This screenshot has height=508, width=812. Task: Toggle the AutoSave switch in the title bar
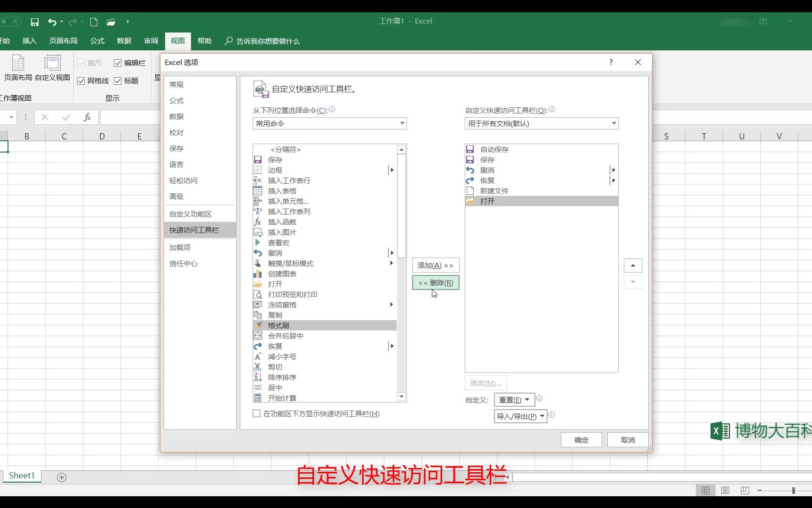pyautogui.click(x=10, y=22)
